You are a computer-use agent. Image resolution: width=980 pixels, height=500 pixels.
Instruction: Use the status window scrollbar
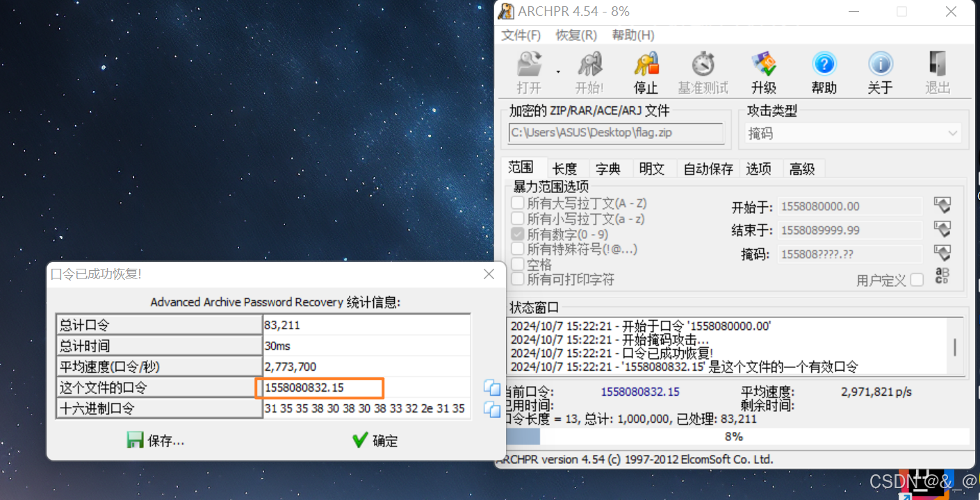pyautogui.click(x=955, y=347)
